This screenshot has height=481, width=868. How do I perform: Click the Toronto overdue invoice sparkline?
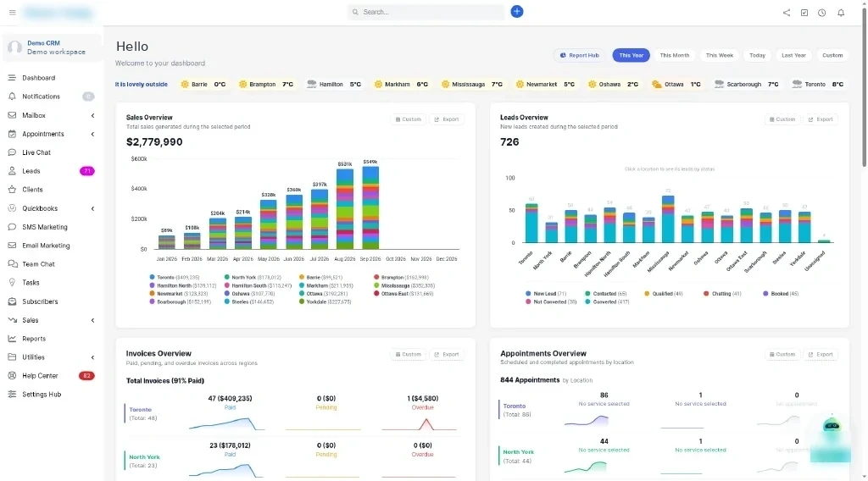419,424
